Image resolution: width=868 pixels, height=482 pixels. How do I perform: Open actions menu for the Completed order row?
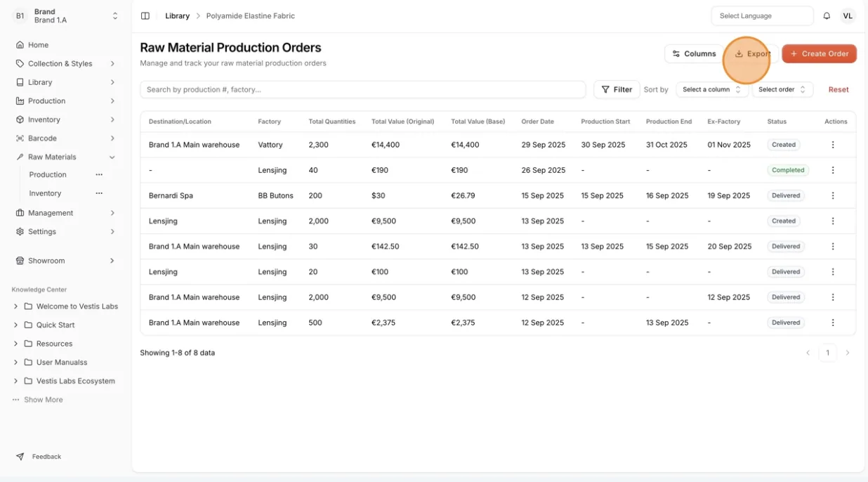[833, 170]
